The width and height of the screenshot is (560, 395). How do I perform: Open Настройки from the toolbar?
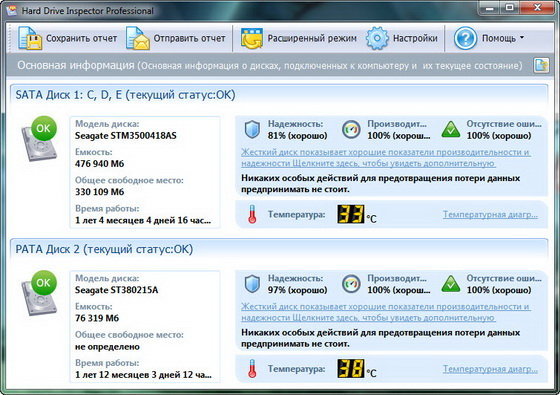coord(415,38)
